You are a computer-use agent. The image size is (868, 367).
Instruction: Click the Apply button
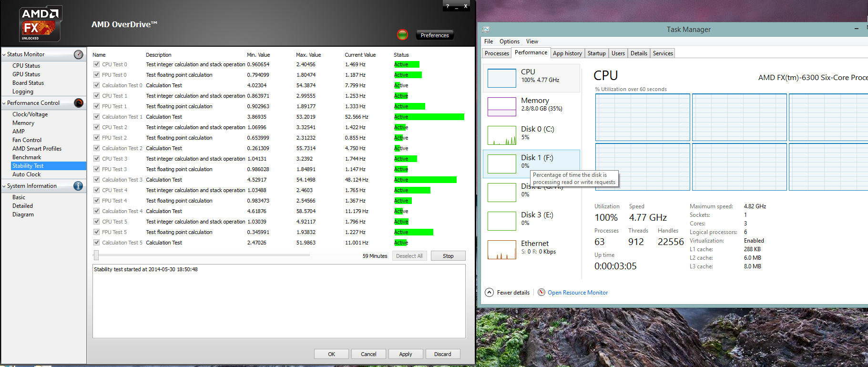406,354
